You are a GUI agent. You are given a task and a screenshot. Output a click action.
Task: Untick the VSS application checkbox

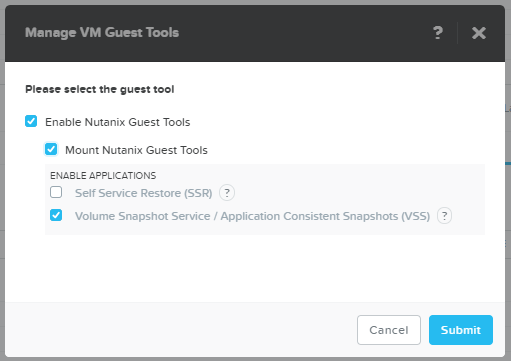click(x=56, y=215)
